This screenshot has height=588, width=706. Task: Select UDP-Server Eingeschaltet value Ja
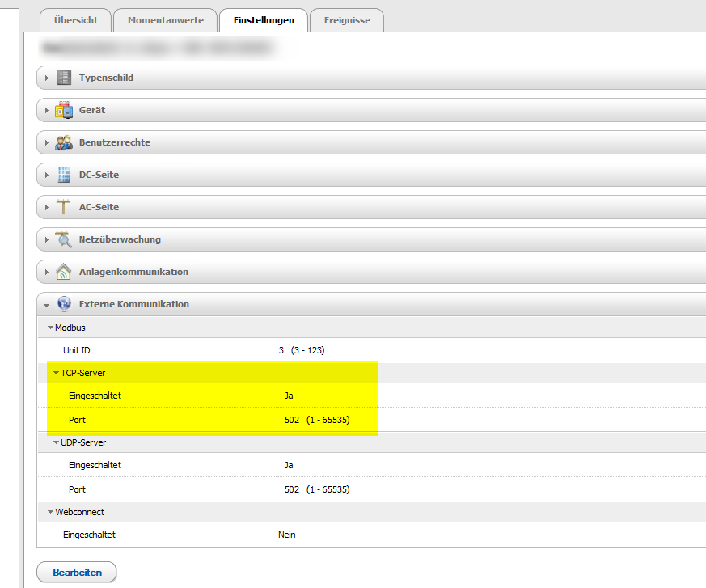tap(289, 465)
